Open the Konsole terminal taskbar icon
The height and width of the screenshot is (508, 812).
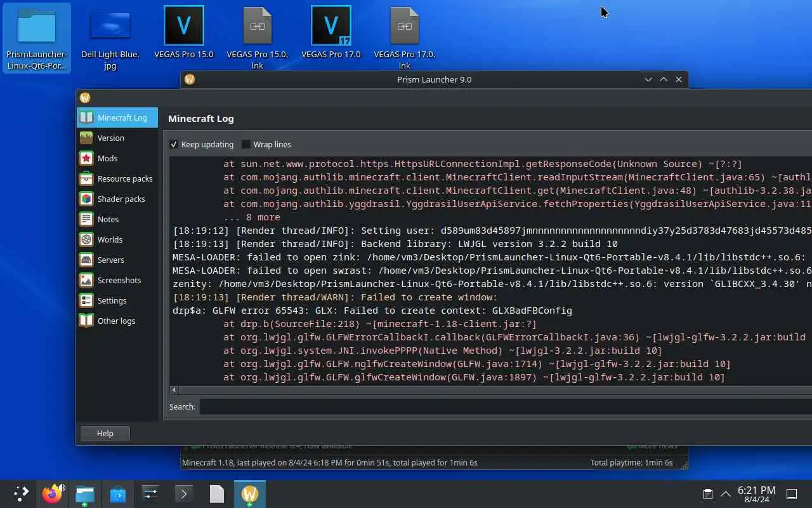(x=184, y=493)
